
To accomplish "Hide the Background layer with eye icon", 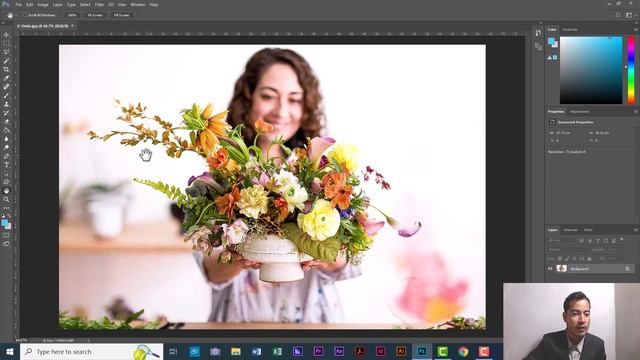I will 550,269.
